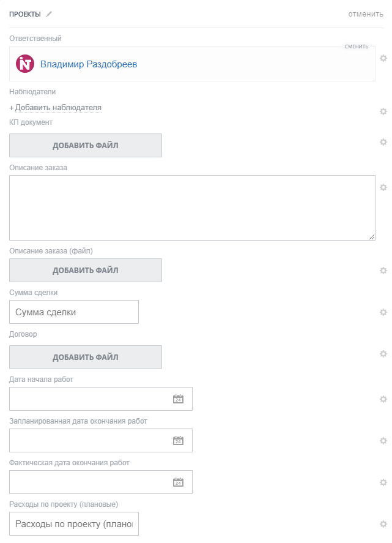This screenshot has width=392, height=543.
Task: Focus the Описание заказа text area
Action: [192, 208]
